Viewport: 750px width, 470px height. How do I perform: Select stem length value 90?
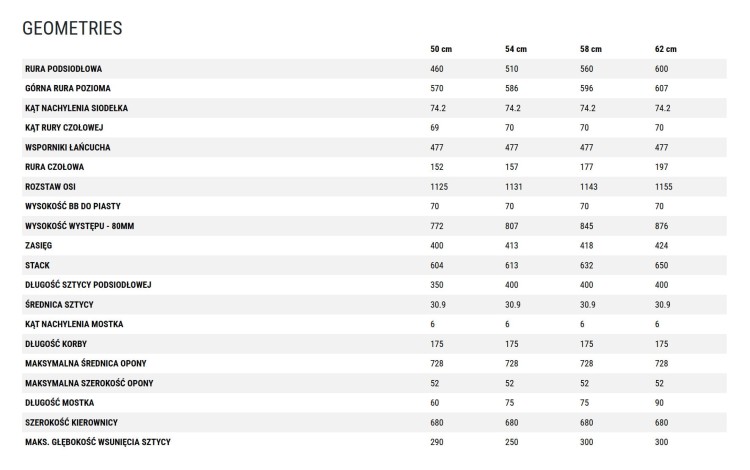pos(659,403)
